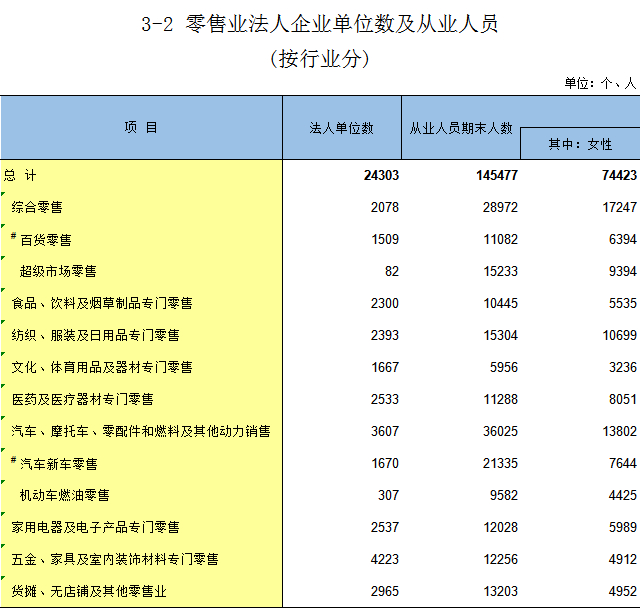The height and width of the screenshot is (608, 640).
Task: Click cell value 13203
Action: (500, 591)
